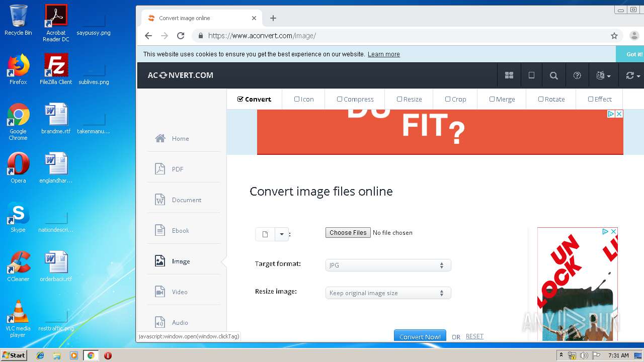Viewport: 644px width, 362px height.
Task: Enable the Effect checkbox tab
Action: click(x=600, y=99)
